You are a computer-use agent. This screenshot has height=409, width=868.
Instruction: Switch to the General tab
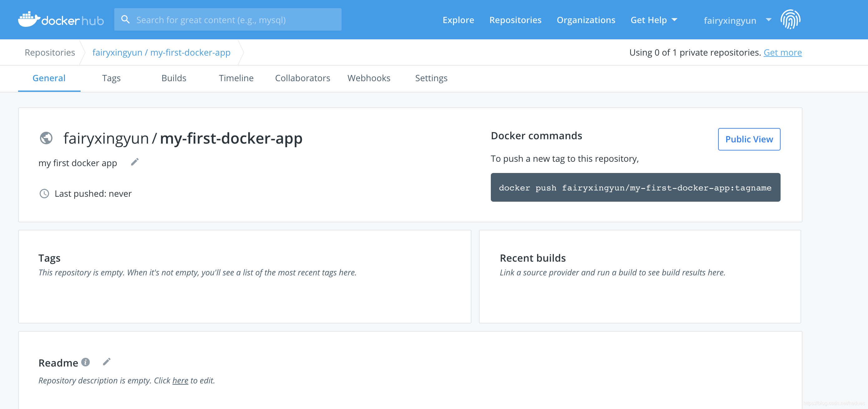click(49, 78)
